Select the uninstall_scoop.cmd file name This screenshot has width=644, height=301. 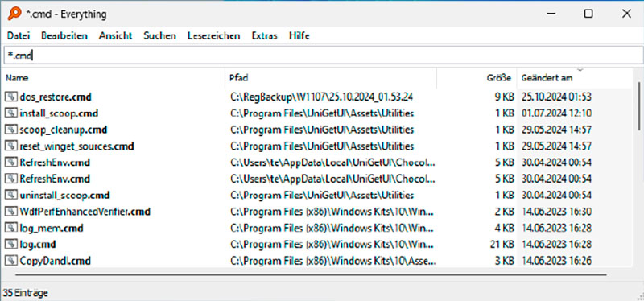coord(64,195)
